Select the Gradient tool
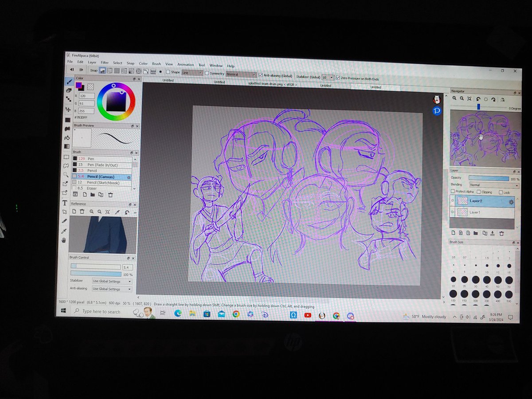The height and width of the screenshot is (399, 532). click(x=67, y=146)
